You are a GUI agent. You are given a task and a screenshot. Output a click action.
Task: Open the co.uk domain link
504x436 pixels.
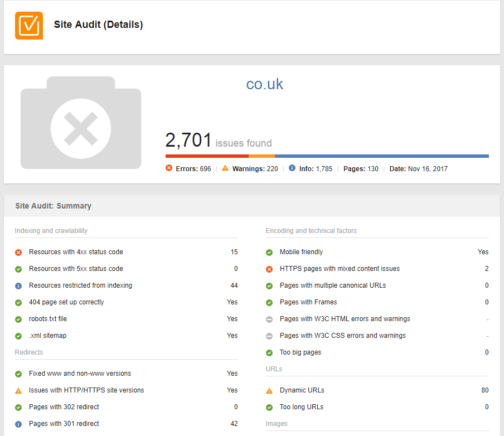pos(264,84)
